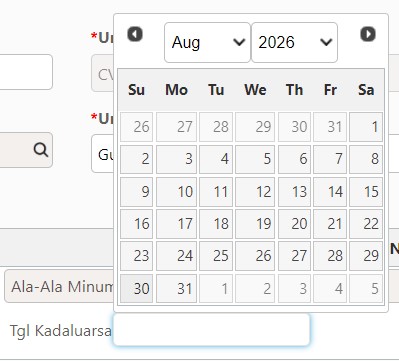Choose Wednesday August 19
The height and width of the screenshot is (361, 399).
click(x=255, y=224)
